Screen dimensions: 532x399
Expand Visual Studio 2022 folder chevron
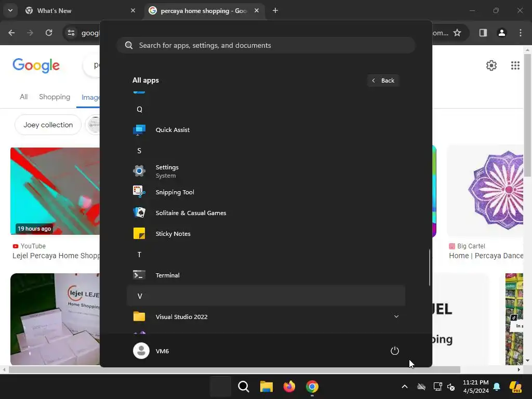click(x=396, y=316)
